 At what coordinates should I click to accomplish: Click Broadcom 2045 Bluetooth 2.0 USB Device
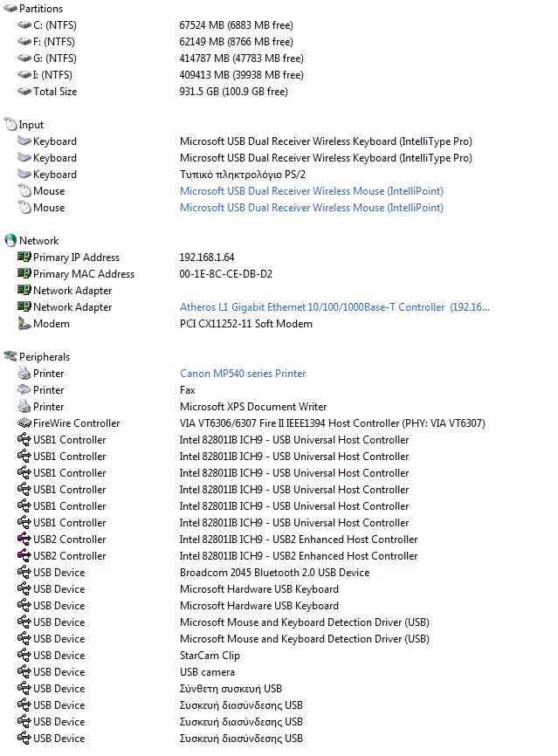[x=274, y=573]
